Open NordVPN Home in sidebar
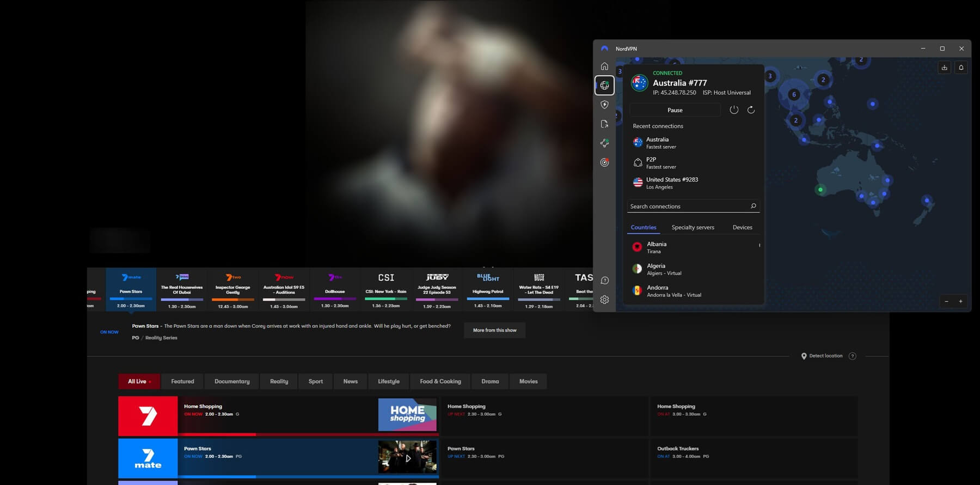Image resolution: width=980 pixels, height=485 pixels. (x=604, y=66)
